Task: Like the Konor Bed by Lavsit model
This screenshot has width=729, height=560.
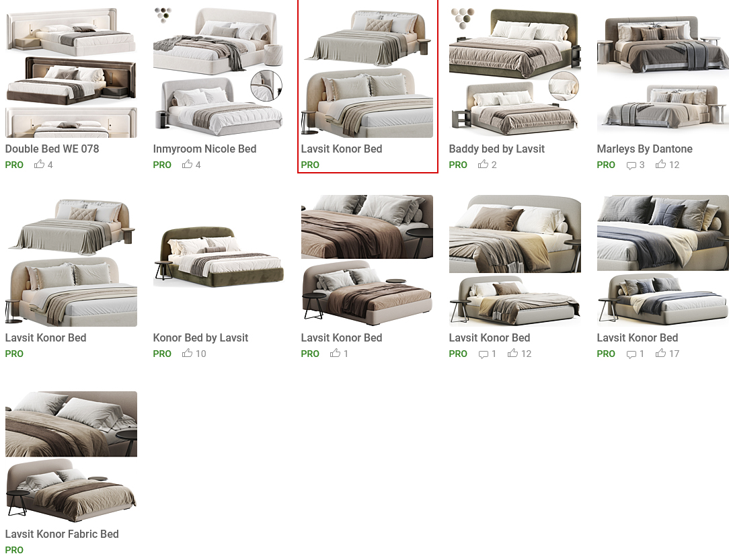Action: tap(188, 353)
